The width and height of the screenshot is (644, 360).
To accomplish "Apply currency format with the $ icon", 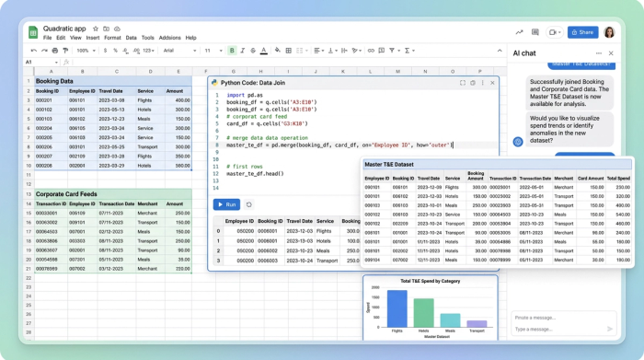I will coord(105,51).
